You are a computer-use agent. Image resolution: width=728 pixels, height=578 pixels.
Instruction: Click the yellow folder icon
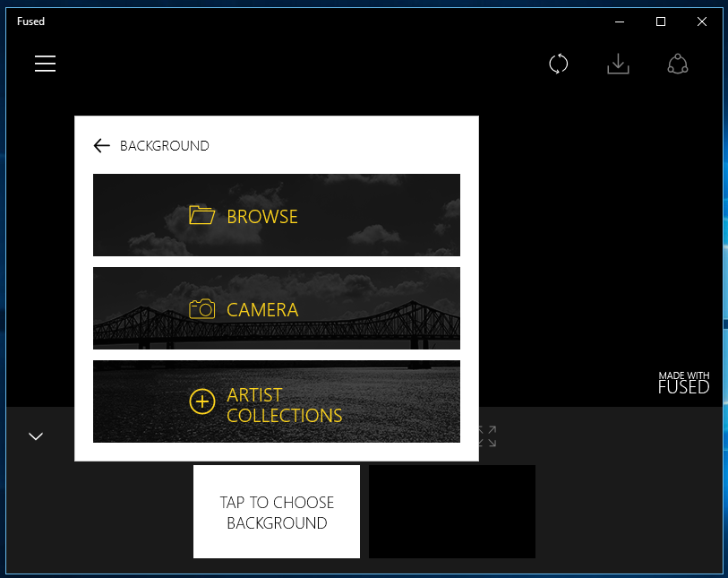point(201,216)
